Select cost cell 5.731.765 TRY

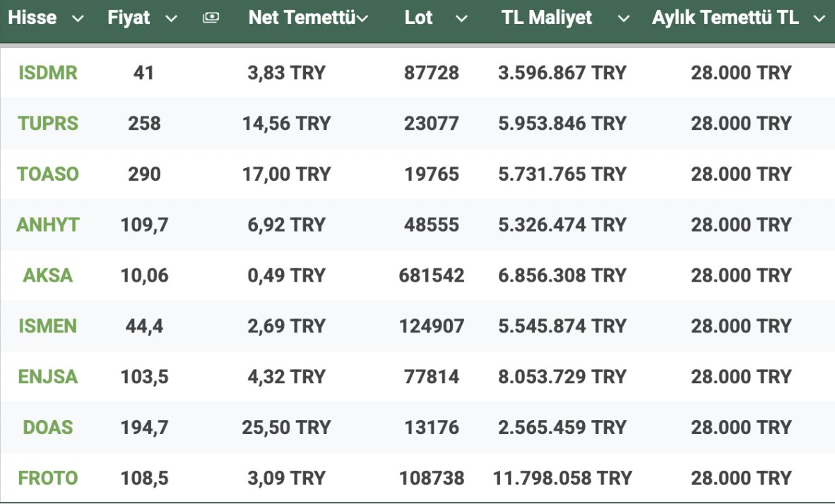[562, 174]
